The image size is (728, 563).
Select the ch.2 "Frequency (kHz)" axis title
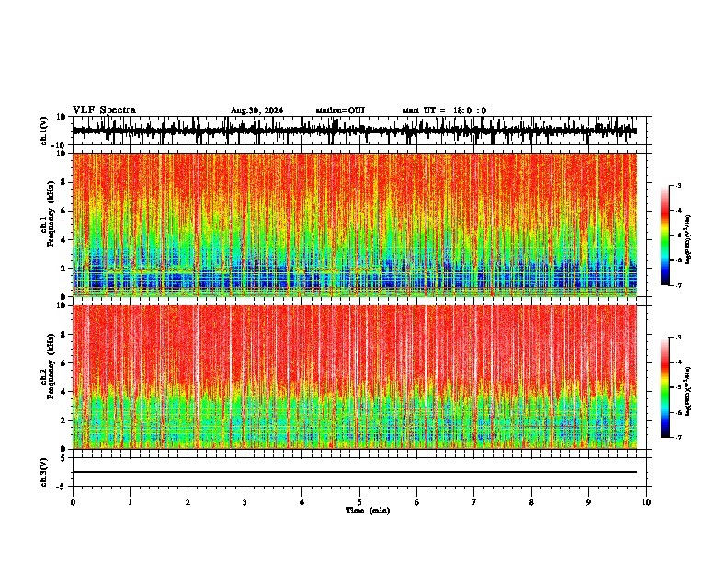tap(51, 366)
